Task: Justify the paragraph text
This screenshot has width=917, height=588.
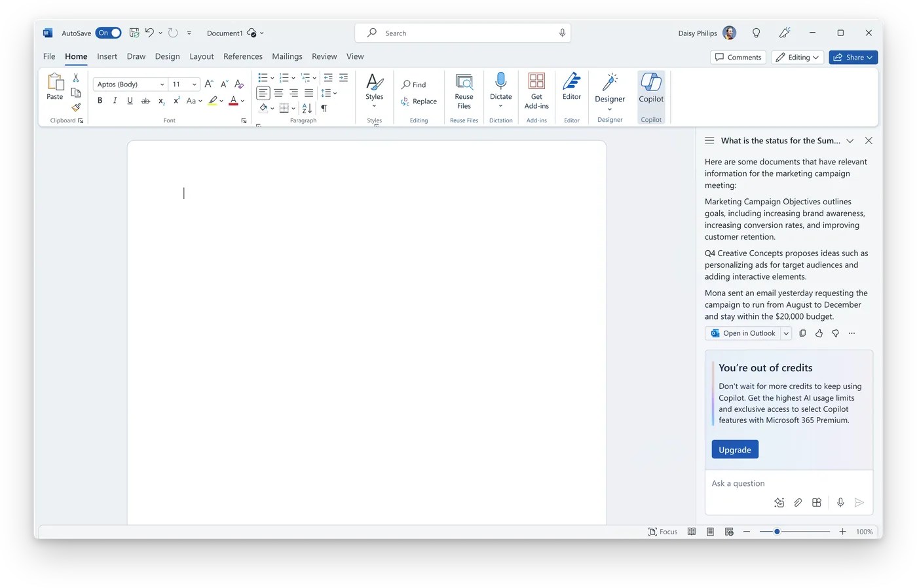Action: pos(309,93)
